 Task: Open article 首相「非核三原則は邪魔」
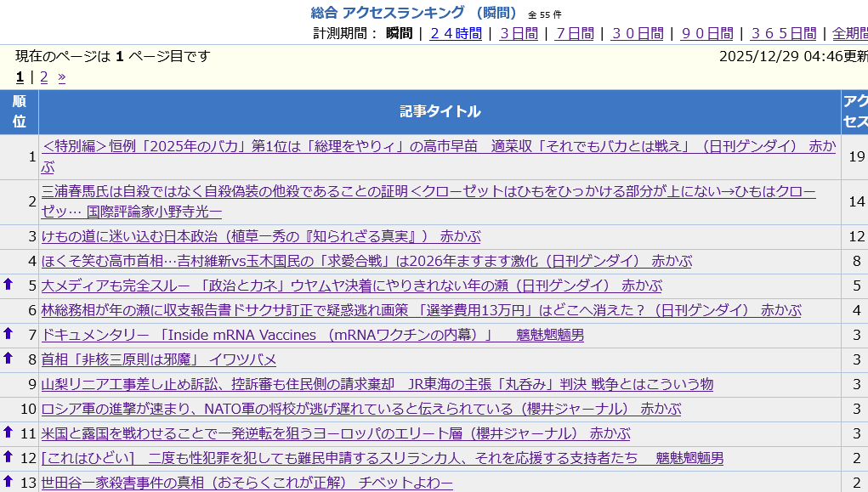[x=158, y=359]
